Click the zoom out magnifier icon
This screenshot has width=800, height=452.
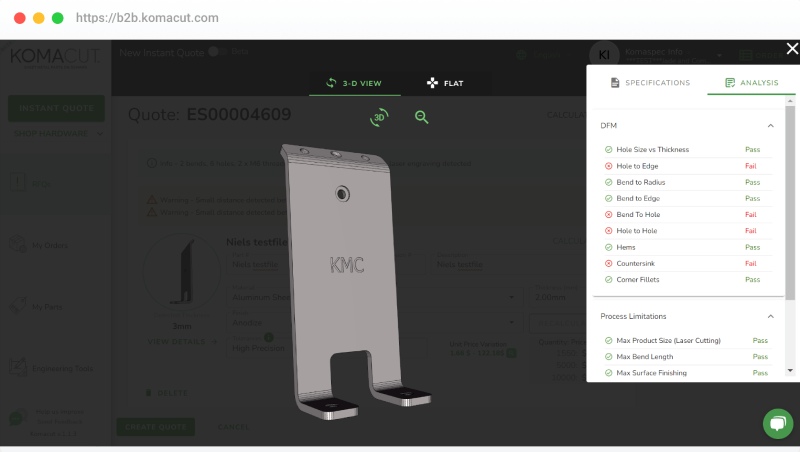[x=421, y=117]
